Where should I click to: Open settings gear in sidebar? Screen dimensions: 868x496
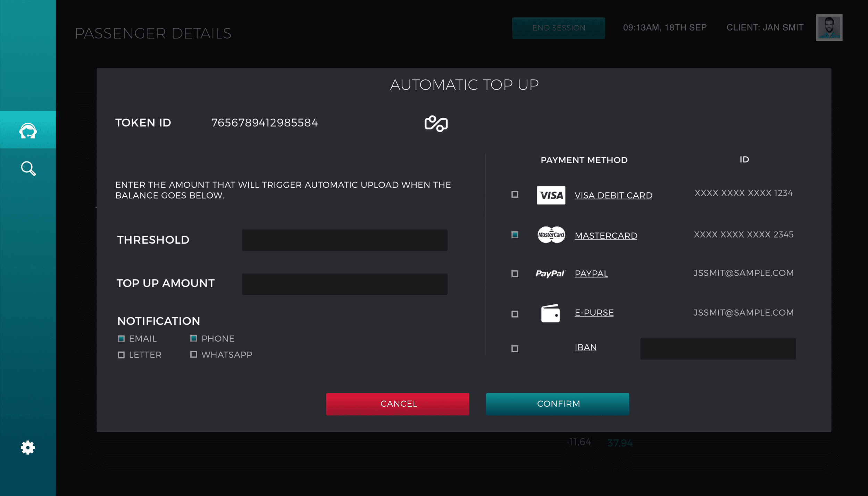(28, 447)
